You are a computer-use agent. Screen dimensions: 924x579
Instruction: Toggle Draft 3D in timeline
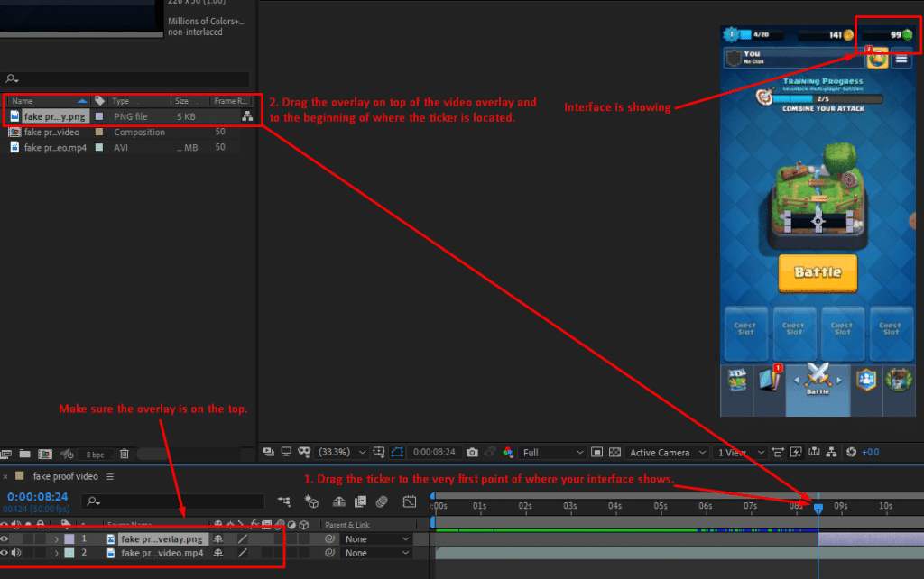[311, 501]
